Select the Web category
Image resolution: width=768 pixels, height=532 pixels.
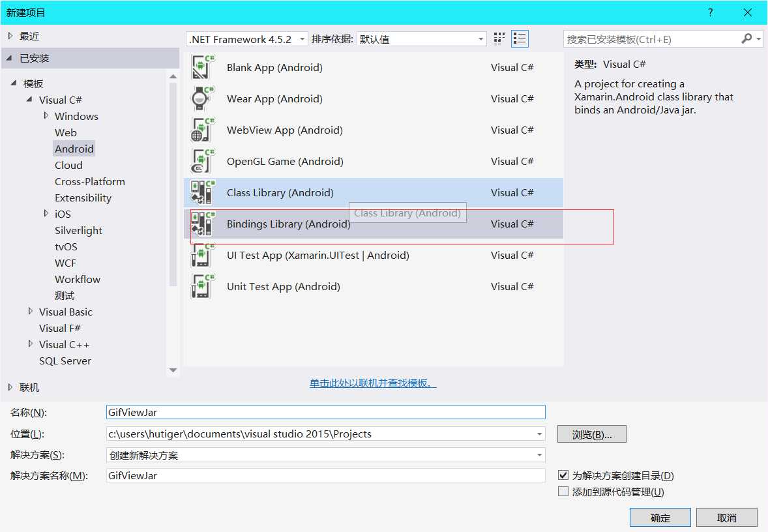click(x=66, y=132)
